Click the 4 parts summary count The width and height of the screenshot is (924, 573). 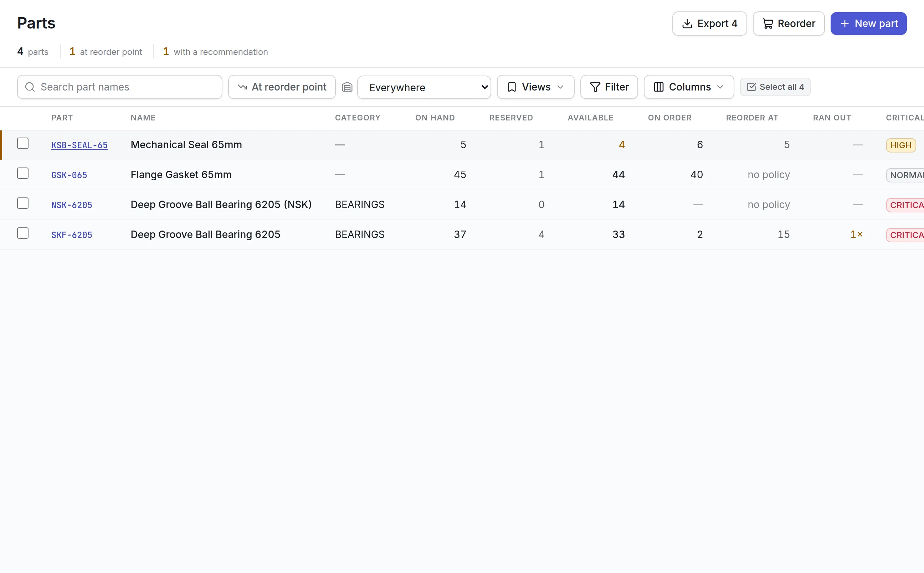tap(32, 52)
